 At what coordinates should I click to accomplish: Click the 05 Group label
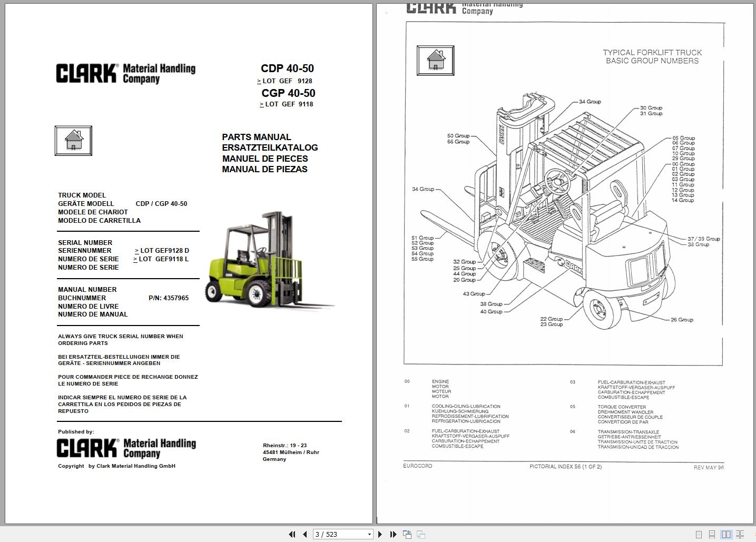pyautogui.click(x=683, y=138)
